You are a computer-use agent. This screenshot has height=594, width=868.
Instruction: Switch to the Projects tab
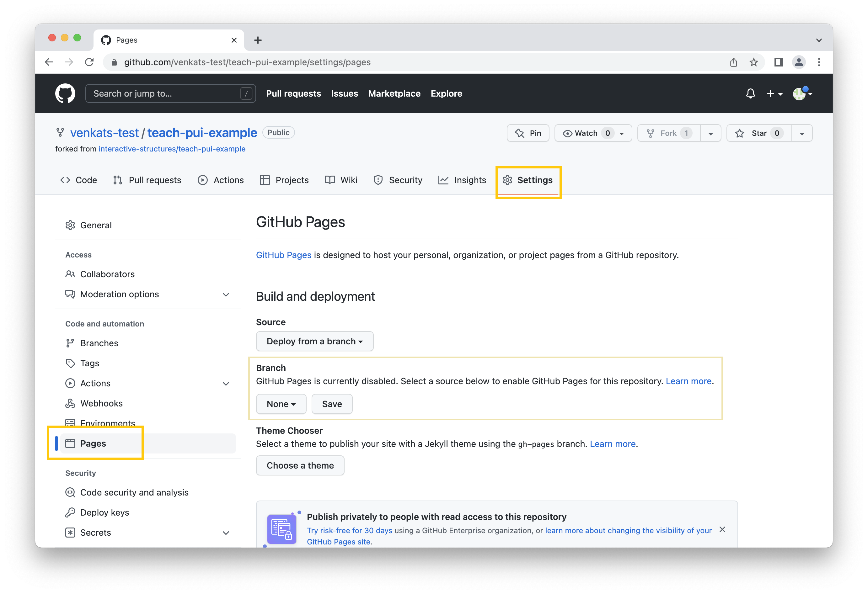(x=284, y=180)
